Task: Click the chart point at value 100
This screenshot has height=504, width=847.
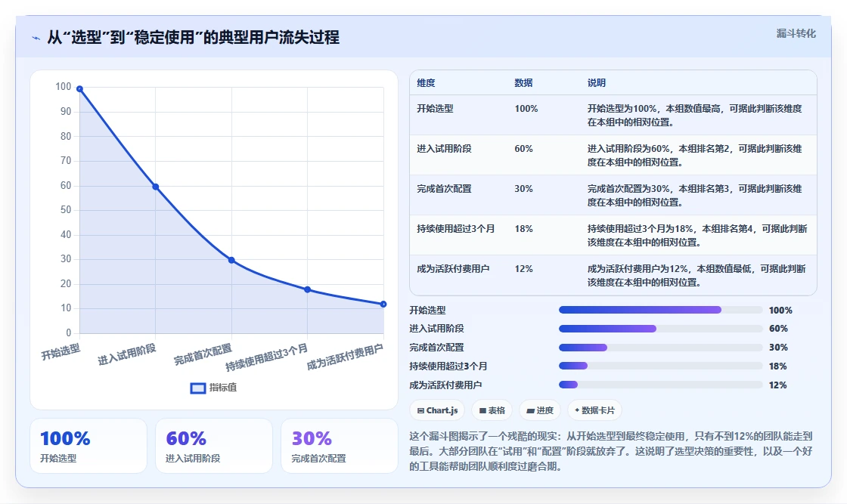Action: point(80,89)
